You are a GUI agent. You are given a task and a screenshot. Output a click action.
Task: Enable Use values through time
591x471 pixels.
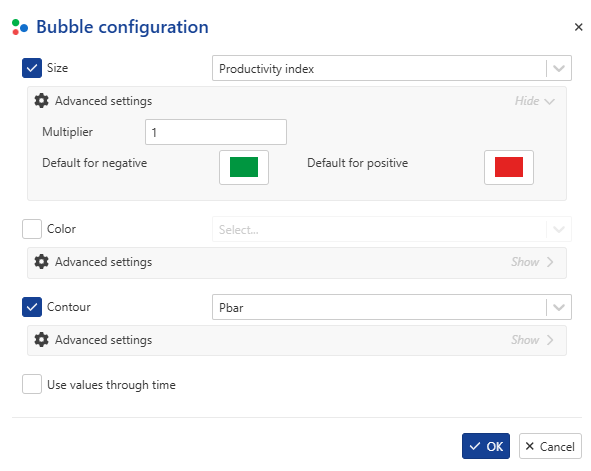[32, 384]
